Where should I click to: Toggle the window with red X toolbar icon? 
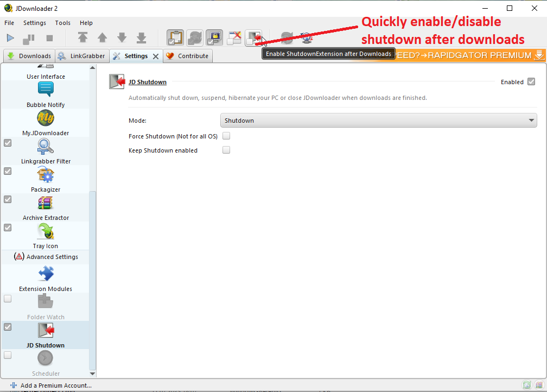[234, 38]
